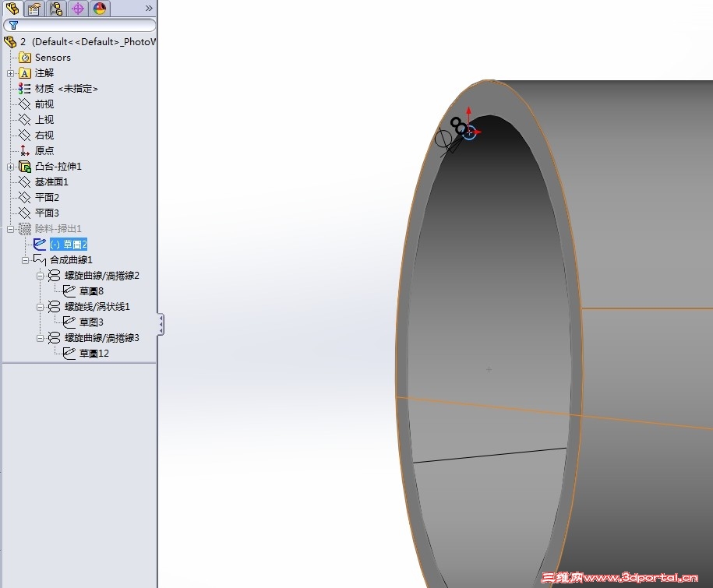Click the 合成曲線1 composite curve icon
This screenshot has height=588, width=713.
pos(40,260)
